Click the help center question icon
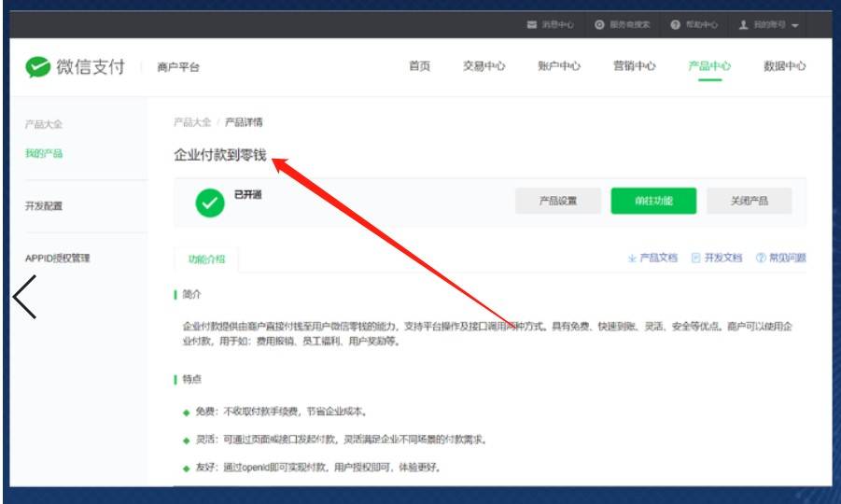Viewport: 841px width, 504px height. tap(675, 24)
